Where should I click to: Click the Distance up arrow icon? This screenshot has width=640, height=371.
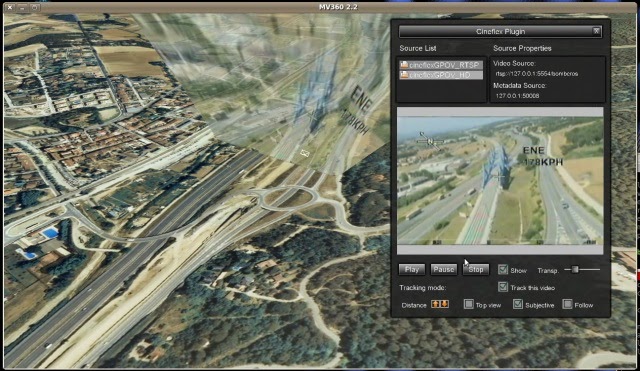tap(436, 304)
